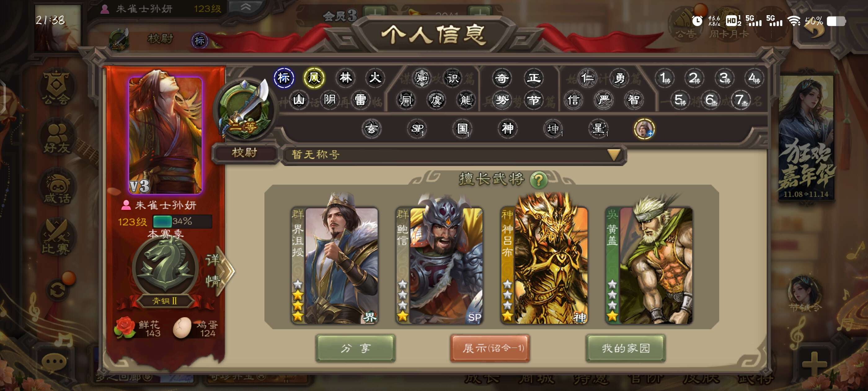Select the SP pack category tab
The width and height of the screenshot is (868, 391).
click(x=417, y=128)
